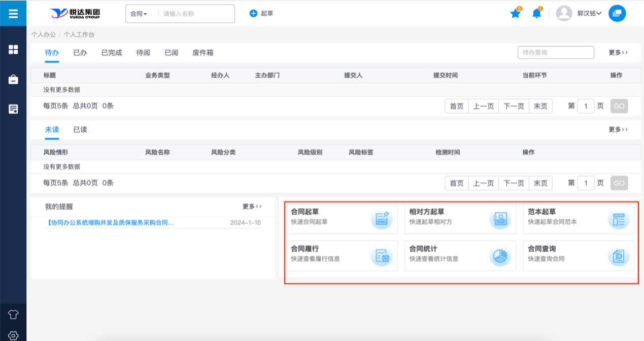The width and height of the screenshot is (644, 341).
Task: Click 下一页 in the 待办 pagination
Action: tap(514, 106)
